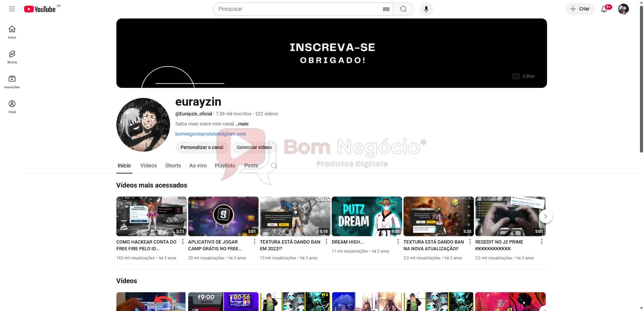Open COMO HACKEAR CONTA DO FREE FIRE title

click(147, 245)
